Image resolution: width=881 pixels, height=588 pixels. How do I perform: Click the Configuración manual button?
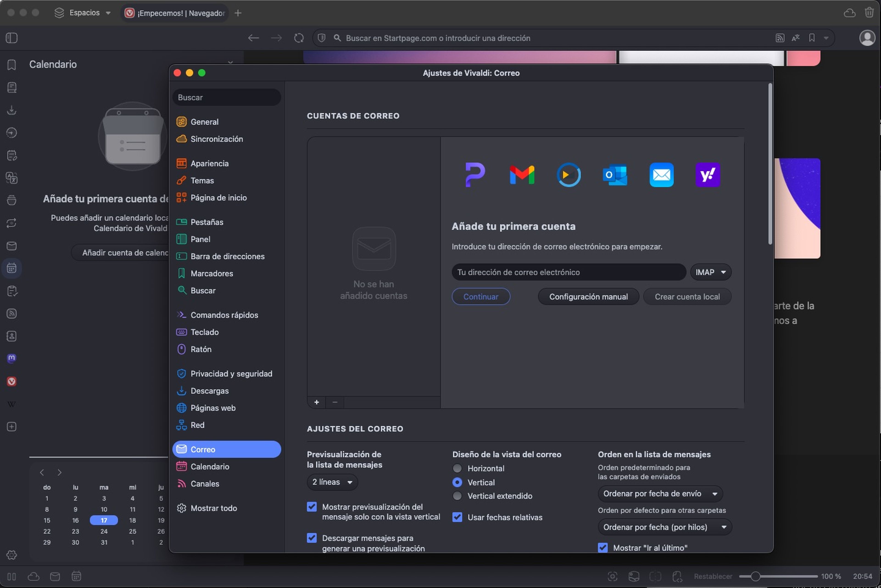(x=588, y=297)
